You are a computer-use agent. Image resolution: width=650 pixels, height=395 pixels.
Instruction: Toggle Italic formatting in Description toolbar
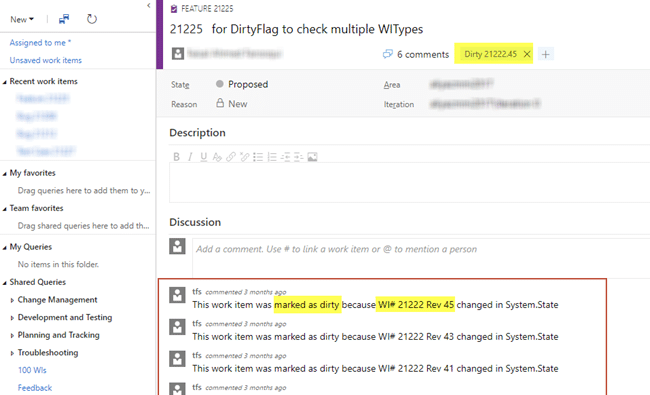point(190,157)
